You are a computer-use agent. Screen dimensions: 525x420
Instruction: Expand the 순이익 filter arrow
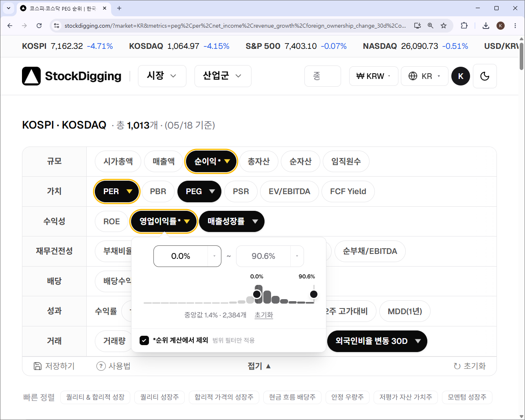coord(227,162)
